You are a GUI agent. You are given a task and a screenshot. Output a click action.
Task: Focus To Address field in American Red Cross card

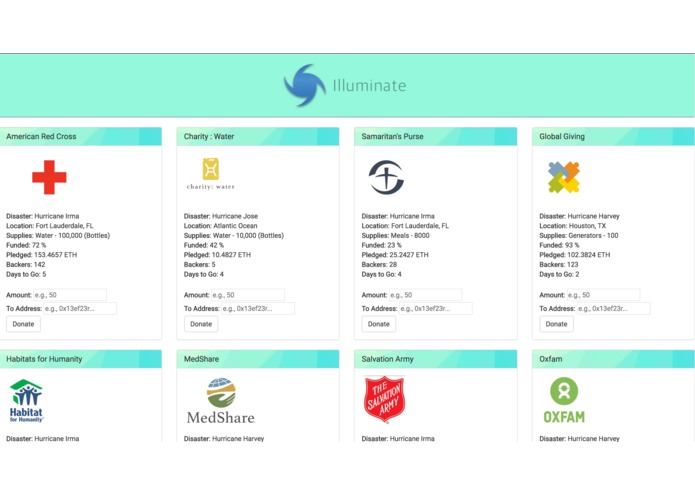pos(80,308)
